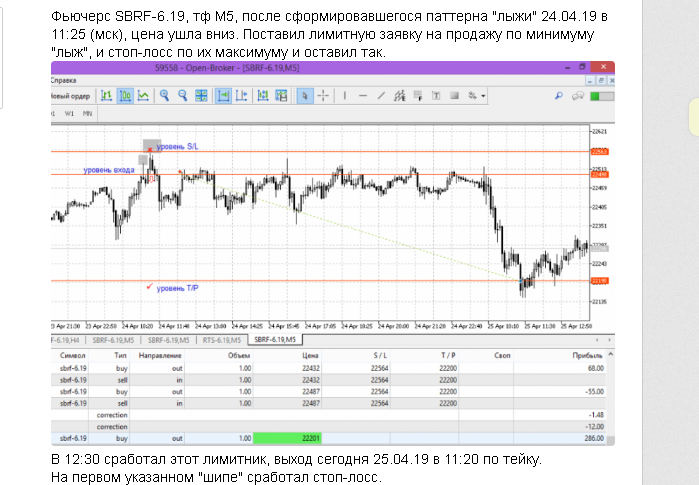Screen dimensions: 699x485
Task: Open the Справка menu
Action: [63, 81]
